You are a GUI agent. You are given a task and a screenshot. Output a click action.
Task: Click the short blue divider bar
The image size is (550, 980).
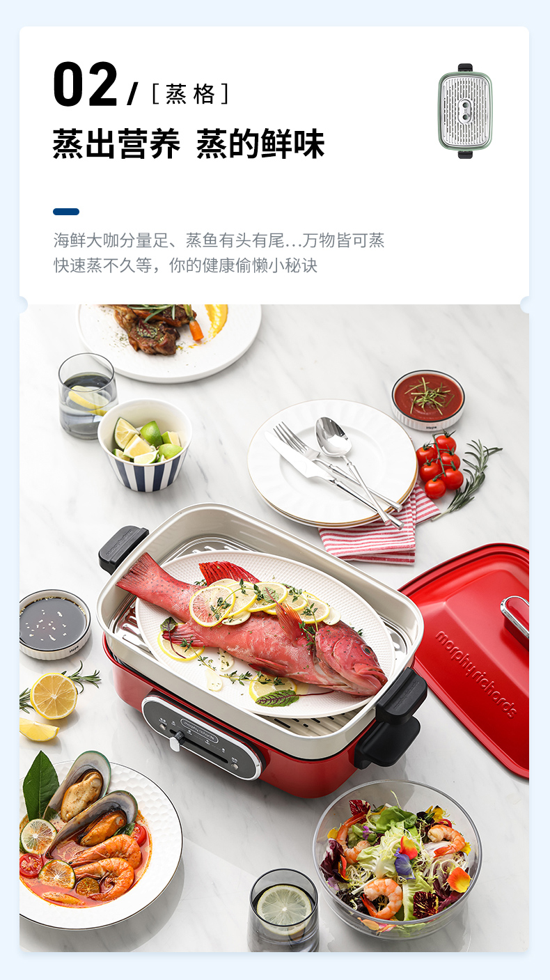tap(66, 212)
